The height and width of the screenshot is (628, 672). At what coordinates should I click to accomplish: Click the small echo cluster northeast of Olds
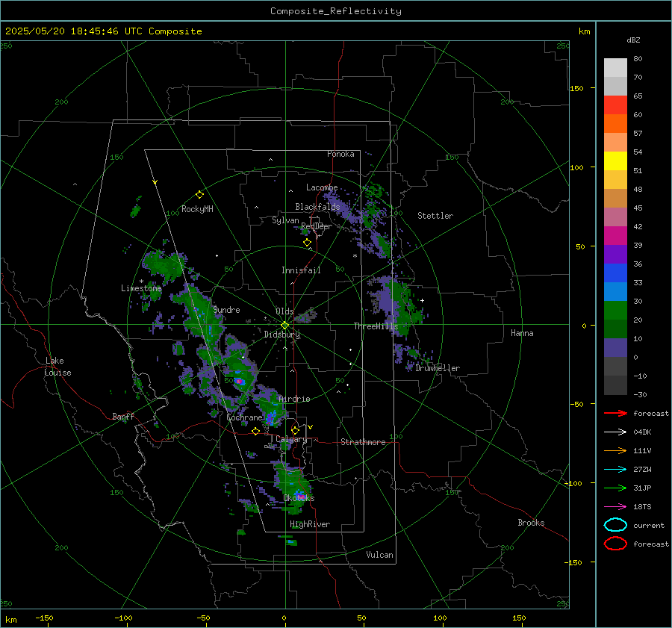coord(305,317)
